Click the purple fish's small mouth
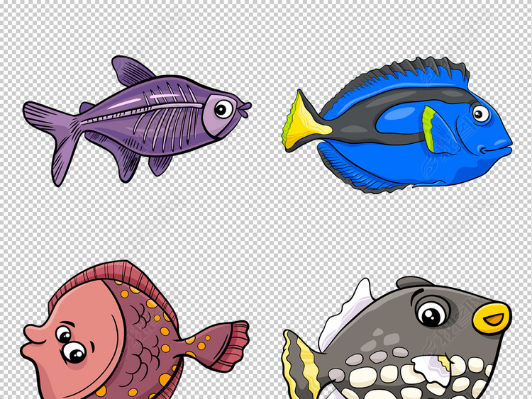This screenshot has width=532, height=399. pyautogui.click(x=246, y=108)
